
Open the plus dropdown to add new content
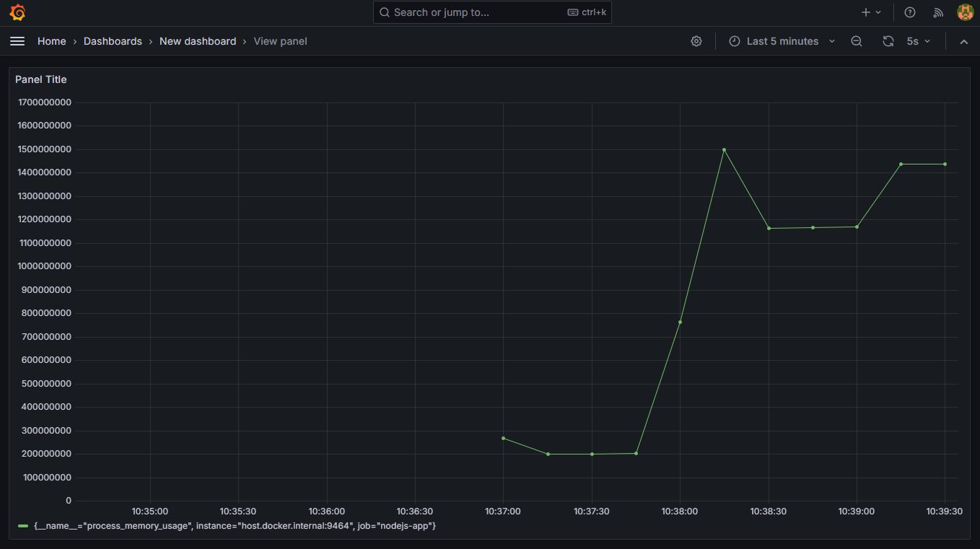point(870,12)
